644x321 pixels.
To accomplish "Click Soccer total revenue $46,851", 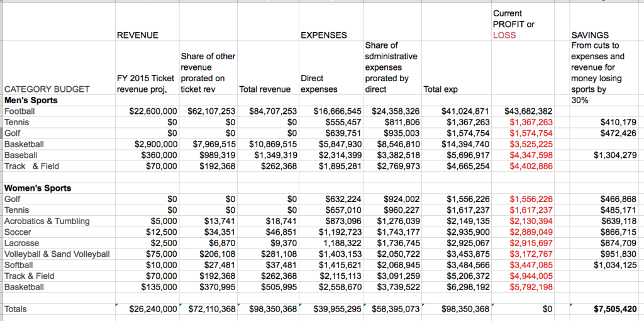I will (x=282, y=232).
